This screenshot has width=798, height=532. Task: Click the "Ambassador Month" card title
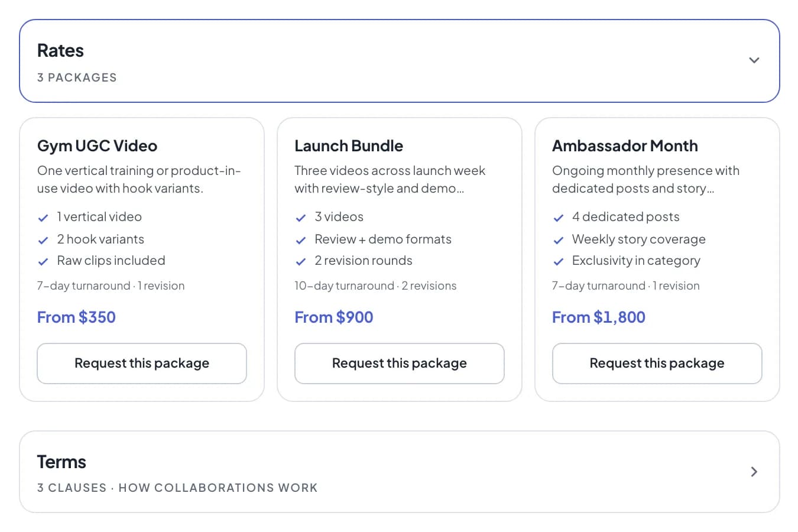click(625, 146)
